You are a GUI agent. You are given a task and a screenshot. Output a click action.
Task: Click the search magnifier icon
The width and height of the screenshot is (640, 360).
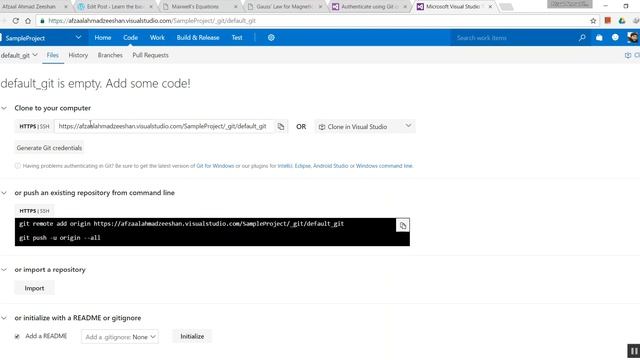582,38
